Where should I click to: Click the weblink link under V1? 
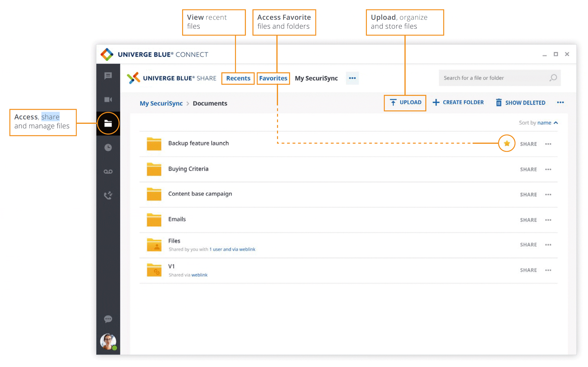199,275
